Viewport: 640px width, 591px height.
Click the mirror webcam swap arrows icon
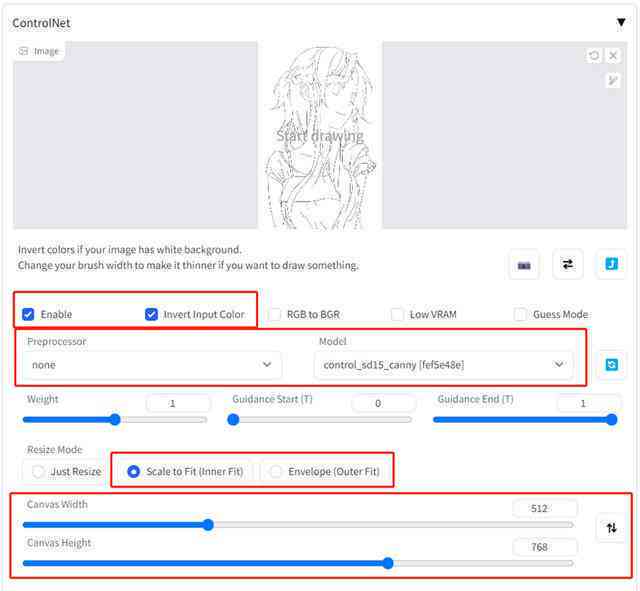567,264
